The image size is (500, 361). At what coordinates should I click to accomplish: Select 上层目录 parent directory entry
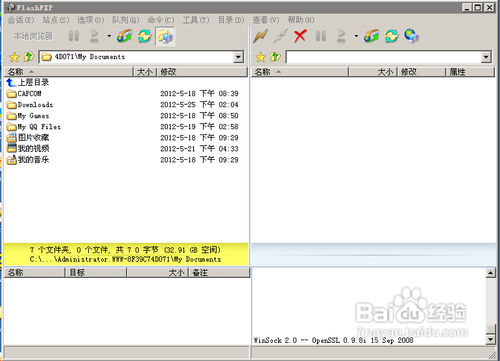click(x=28, y=82)
